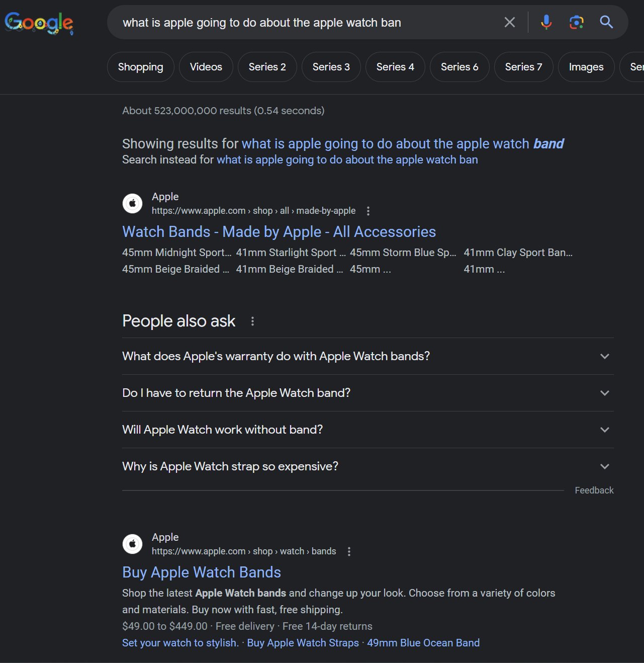The width and height of the screenshot is (644, 663).
Task: Select the Series 7 filter chip
Action: tap(523, 67)
